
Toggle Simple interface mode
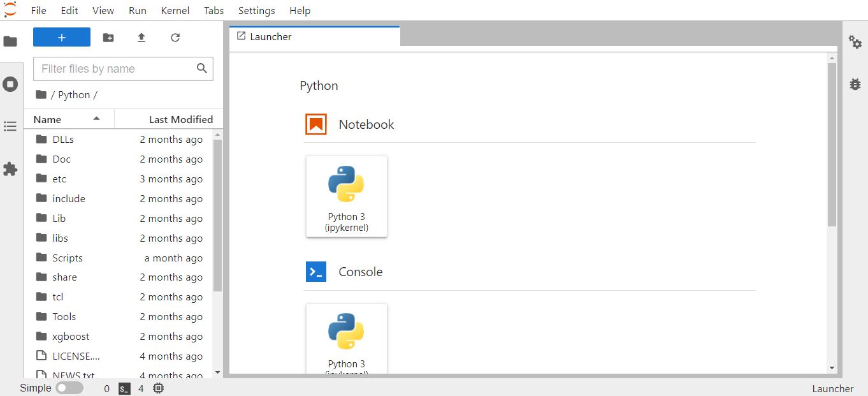[70, 388]
